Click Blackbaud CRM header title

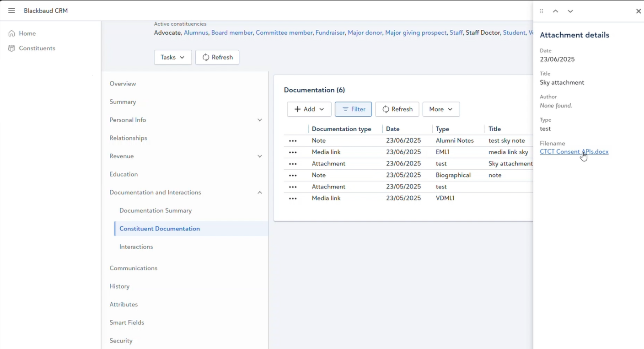coord(46,11)
